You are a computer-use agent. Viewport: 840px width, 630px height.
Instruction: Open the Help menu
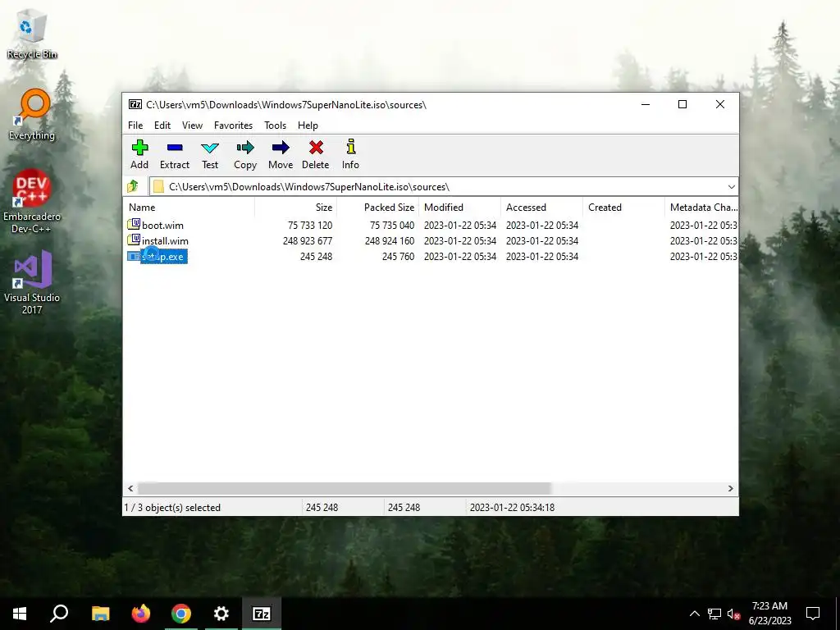tap(308, 126)
